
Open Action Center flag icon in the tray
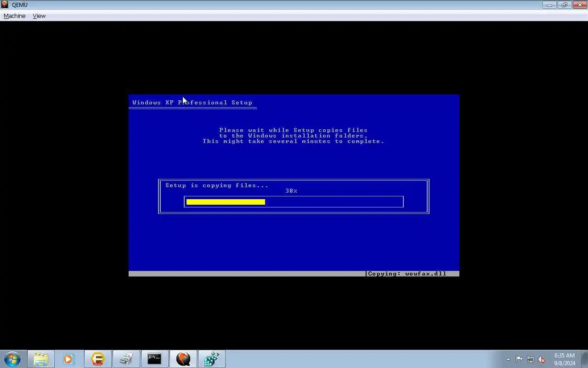[x=519, y=359]
